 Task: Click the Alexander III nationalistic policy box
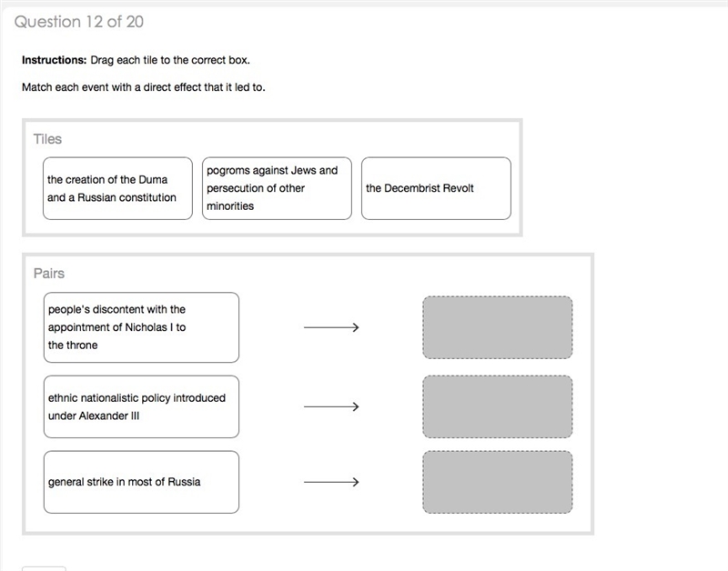point(141,406)
